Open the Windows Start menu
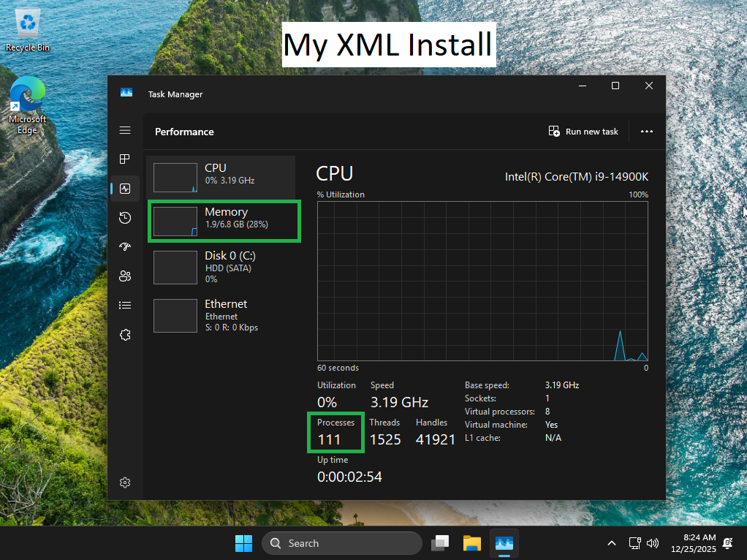 (243, 543)
